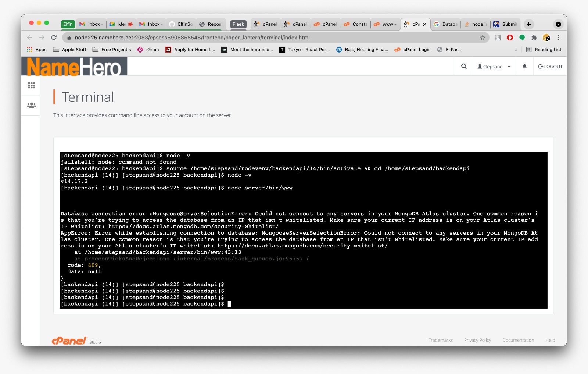Viewport: 588px width, 374px height.
Task: Click the LOGOUT button
Action: [x=550, y=67]
